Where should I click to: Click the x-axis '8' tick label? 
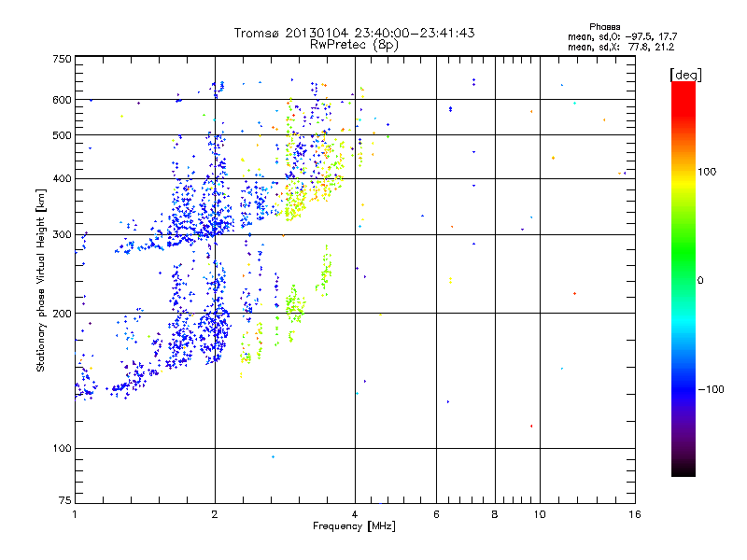pos(495,514)
